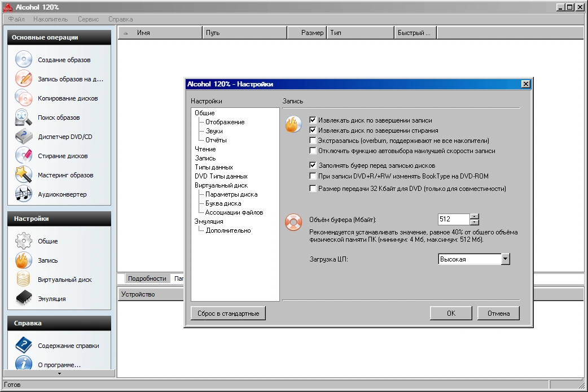Select Эмуляция in settings tree
Screen dimensions: 588x392
pos(209,221)
